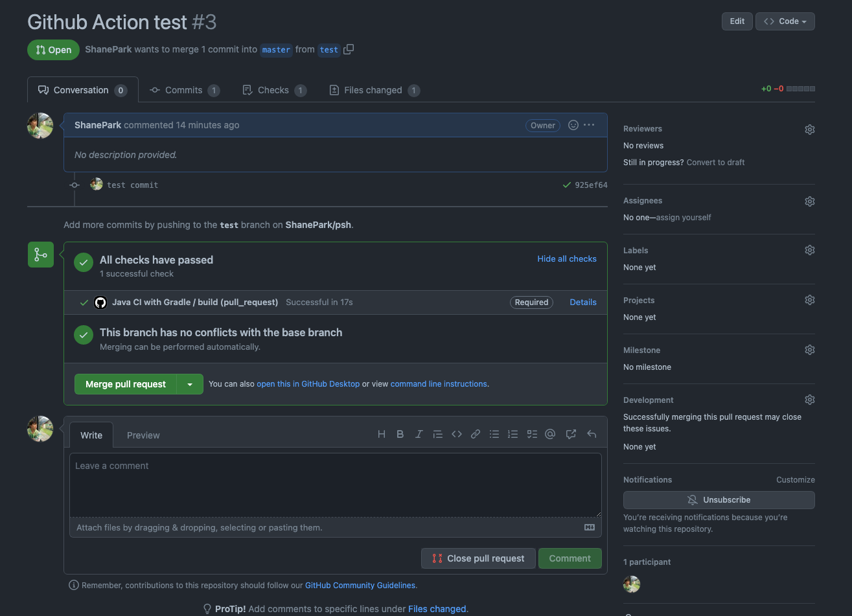Click Convert to draft link
The image size is (852, 616).
716,163
